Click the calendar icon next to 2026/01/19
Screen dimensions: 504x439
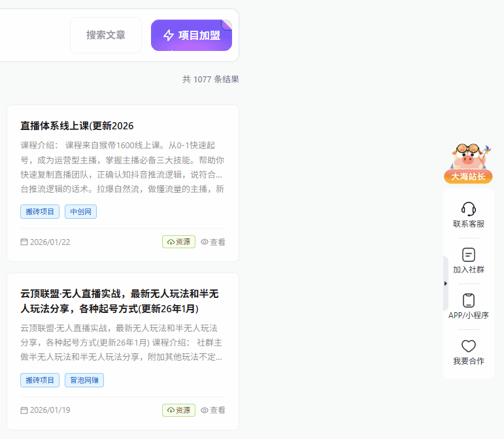tap(24, 410)
